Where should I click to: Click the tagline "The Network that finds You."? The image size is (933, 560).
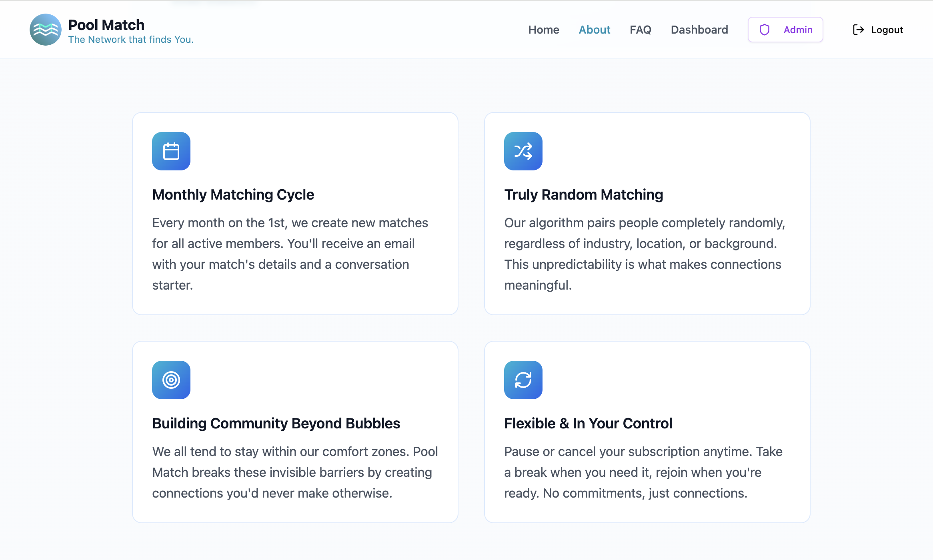coord(131,40)
